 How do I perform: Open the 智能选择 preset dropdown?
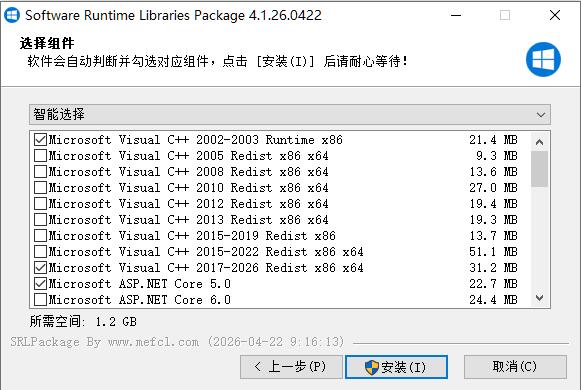point(290,114)
